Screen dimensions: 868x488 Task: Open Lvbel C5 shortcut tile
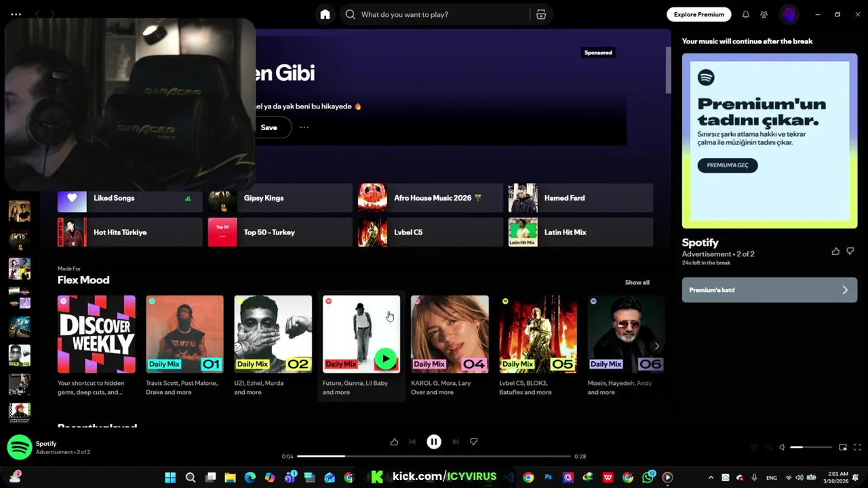[x=431, y=232]
